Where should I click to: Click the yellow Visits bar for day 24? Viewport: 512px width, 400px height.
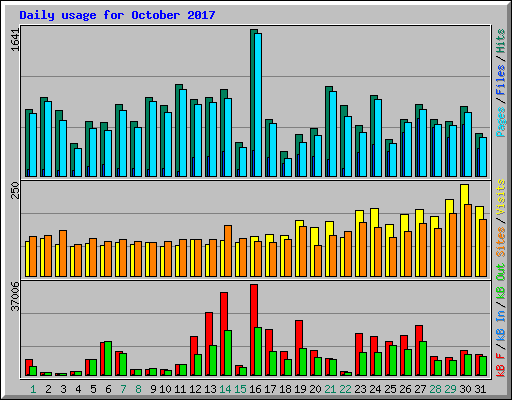point(373,242)
